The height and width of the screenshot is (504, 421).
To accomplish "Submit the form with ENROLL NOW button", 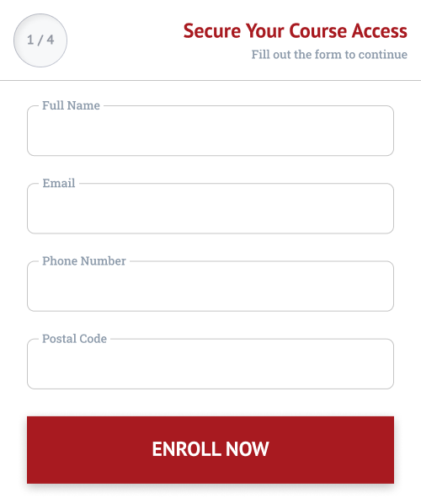I will [210, 450].
